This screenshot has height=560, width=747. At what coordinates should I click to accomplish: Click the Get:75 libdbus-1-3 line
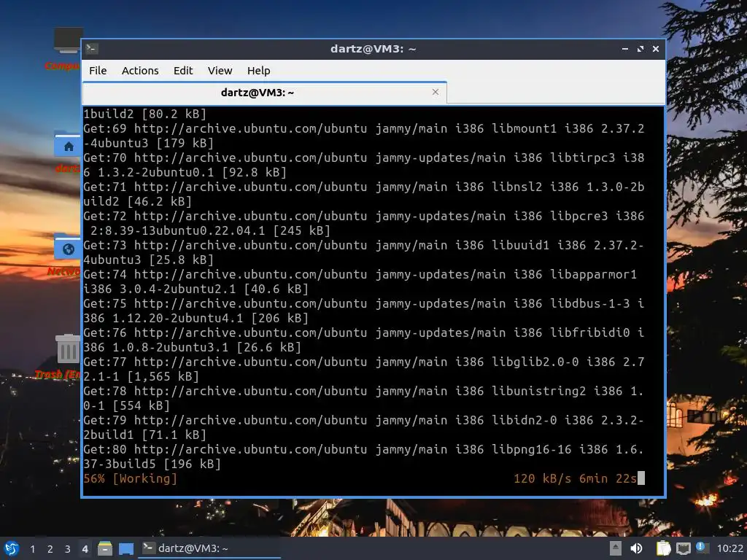[x=364, y=311]
